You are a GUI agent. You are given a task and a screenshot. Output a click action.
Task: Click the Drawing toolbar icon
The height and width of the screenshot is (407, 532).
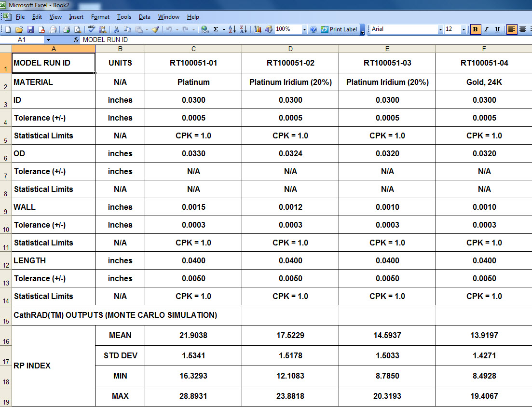[268, 29]
